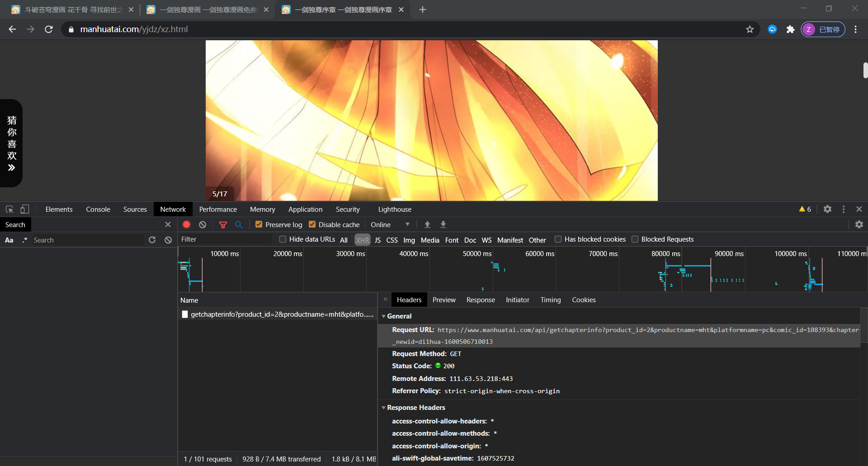
Task: Click the address bar URL
Action: point(134,29)
